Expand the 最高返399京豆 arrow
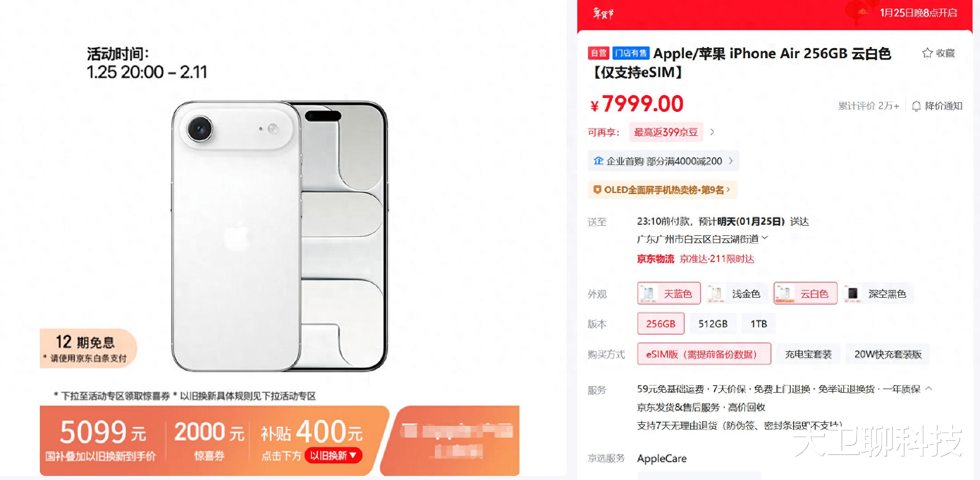This screenshot has width=980, height=480. click(x=712, y=132)
